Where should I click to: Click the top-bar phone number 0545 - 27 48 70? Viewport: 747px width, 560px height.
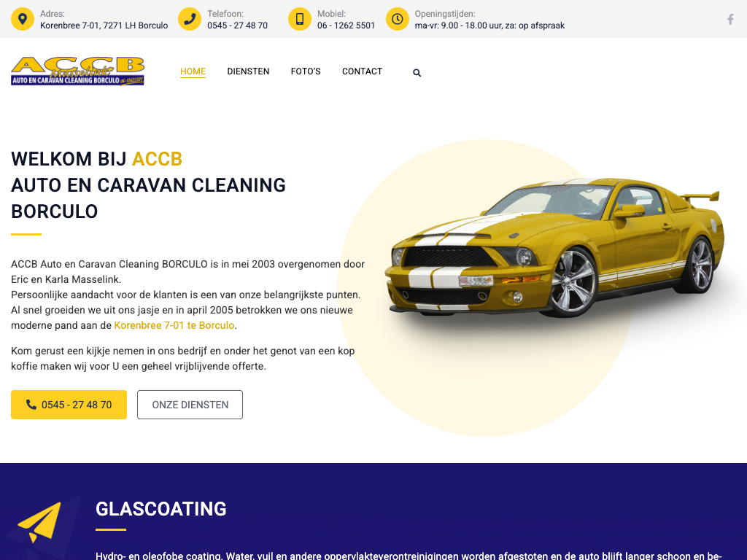[237, 26]
